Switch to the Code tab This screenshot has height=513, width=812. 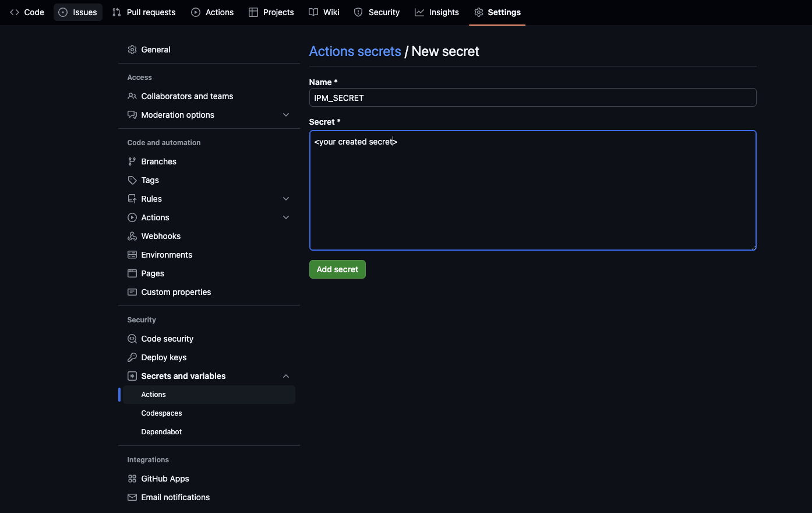point(27,12)
